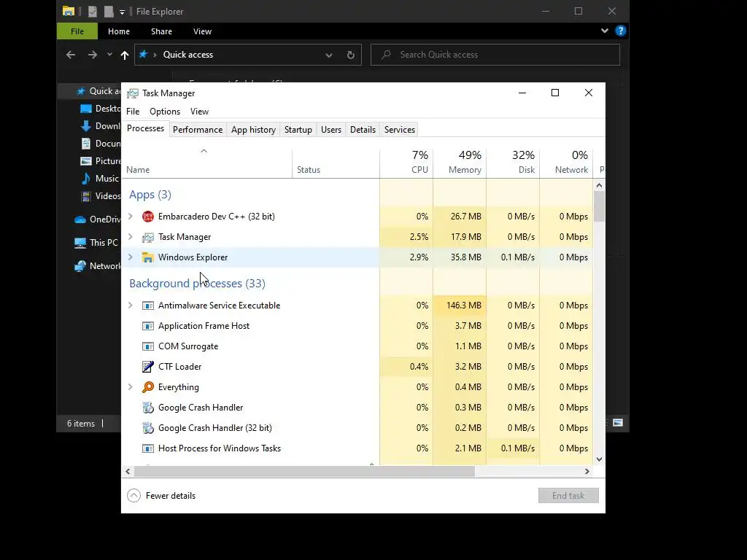The width and height of the screenshot is (747, 560).
Task: Collapse to Fewer details
Action: tap(161, 496)
